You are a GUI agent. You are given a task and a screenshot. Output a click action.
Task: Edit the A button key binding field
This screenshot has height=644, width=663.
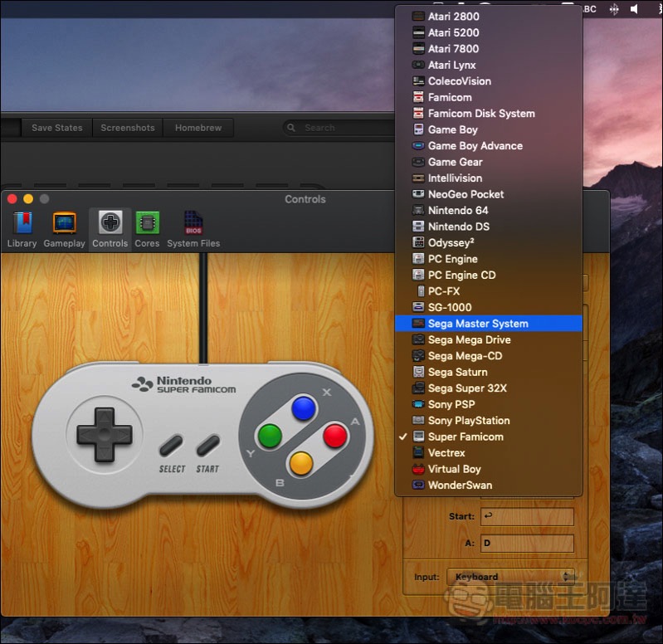pos(527,544)
